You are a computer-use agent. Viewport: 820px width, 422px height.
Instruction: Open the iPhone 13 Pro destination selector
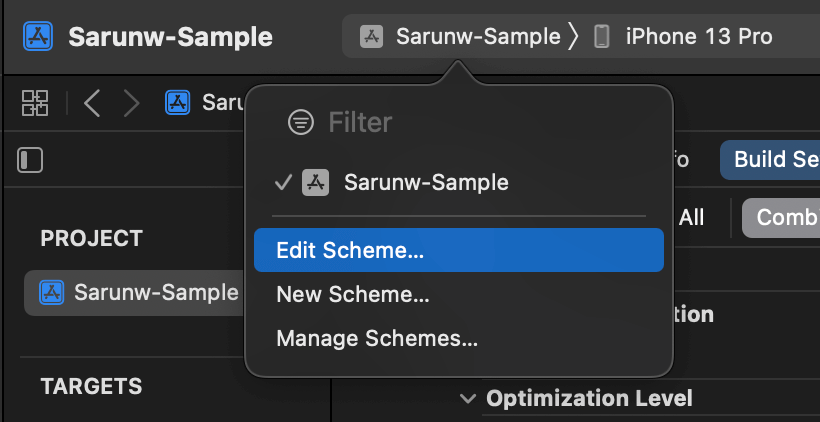click(x=697, y=37)
